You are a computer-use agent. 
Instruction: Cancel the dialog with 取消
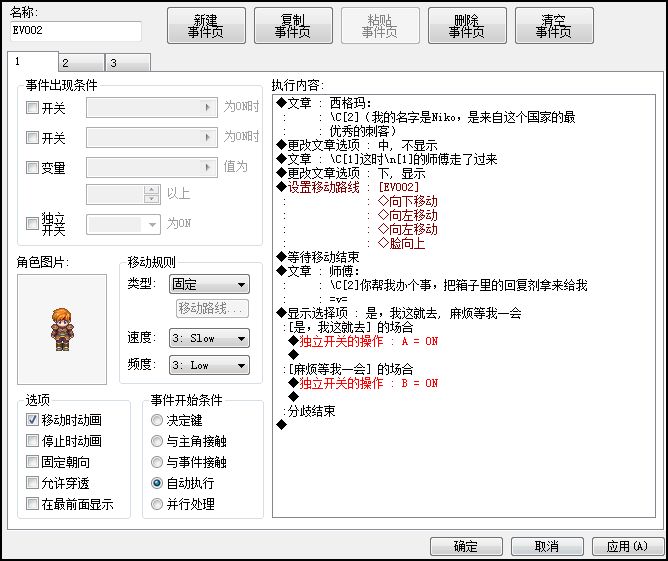click(x=547, y=546)
